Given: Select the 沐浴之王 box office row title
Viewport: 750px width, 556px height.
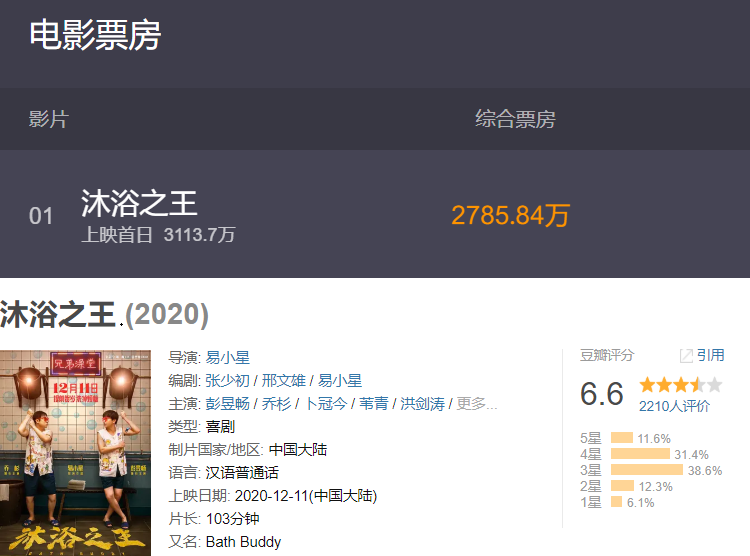Looking at the screenshot, I should [139, 203].
